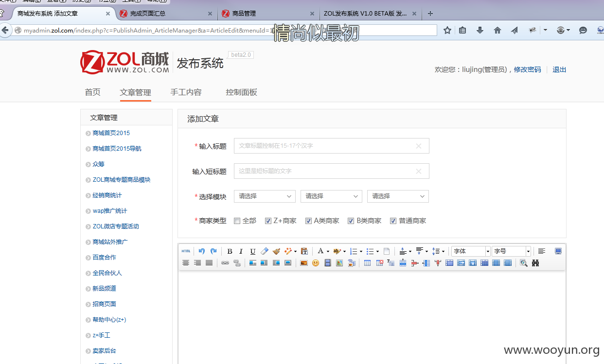Screen dimensions: 604x364
Task: Insert a hyperlink
Action: point(225,263)
